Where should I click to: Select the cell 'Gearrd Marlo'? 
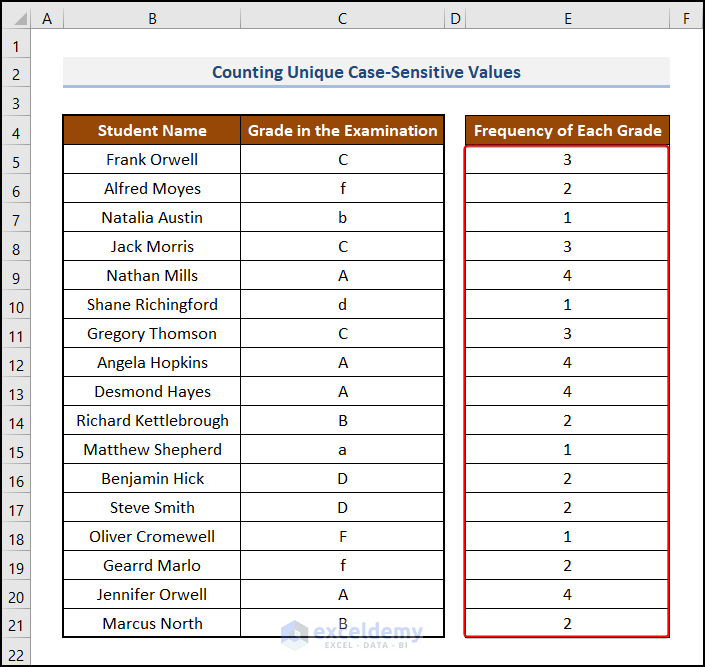point(152,566)
